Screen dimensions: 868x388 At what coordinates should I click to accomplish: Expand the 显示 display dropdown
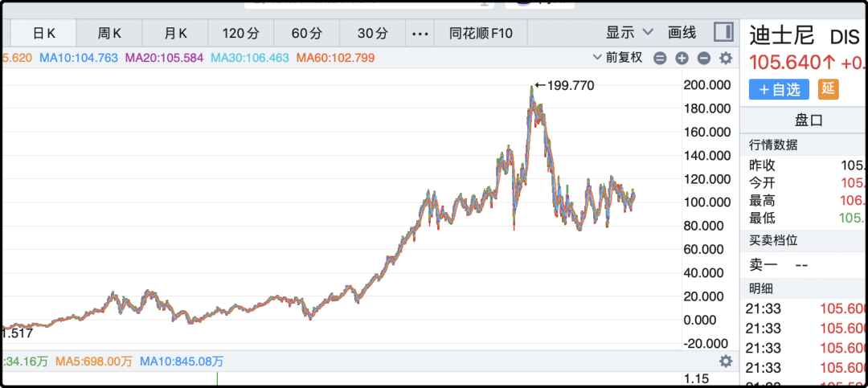(629, 33)
